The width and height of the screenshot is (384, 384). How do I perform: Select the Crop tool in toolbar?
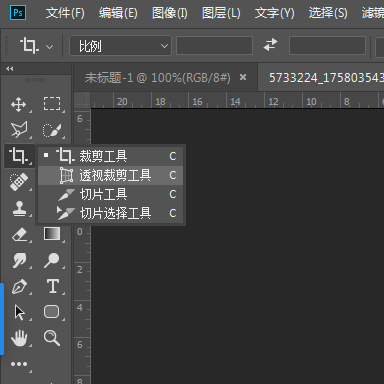coord(19,156)
